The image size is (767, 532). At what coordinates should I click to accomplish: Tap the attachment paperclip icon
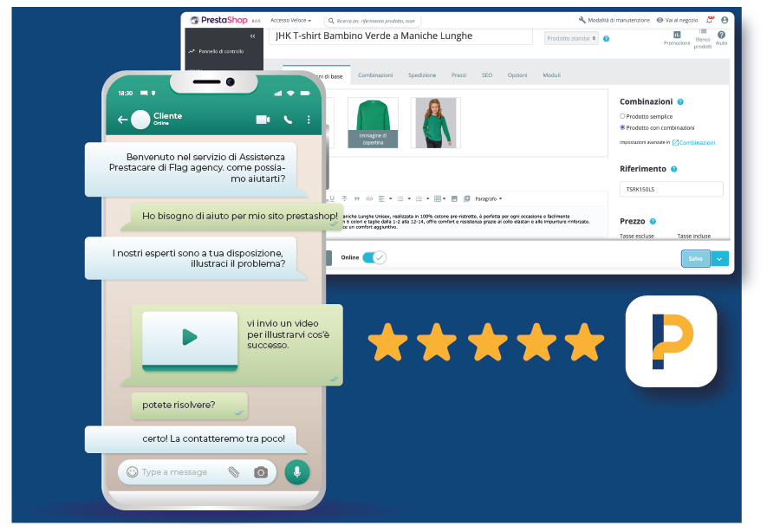234,472
